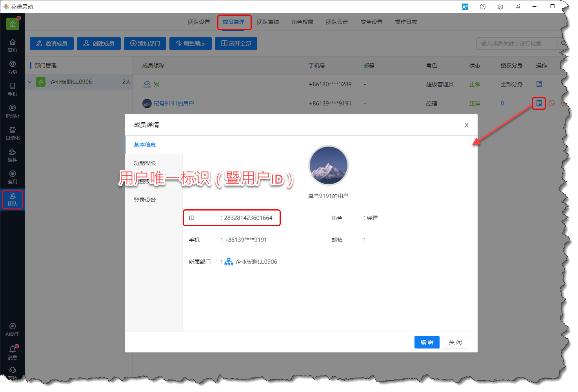
Task: Click the 超级管理员 role cell
Action: pyautogui.click(x=440, y=84)
